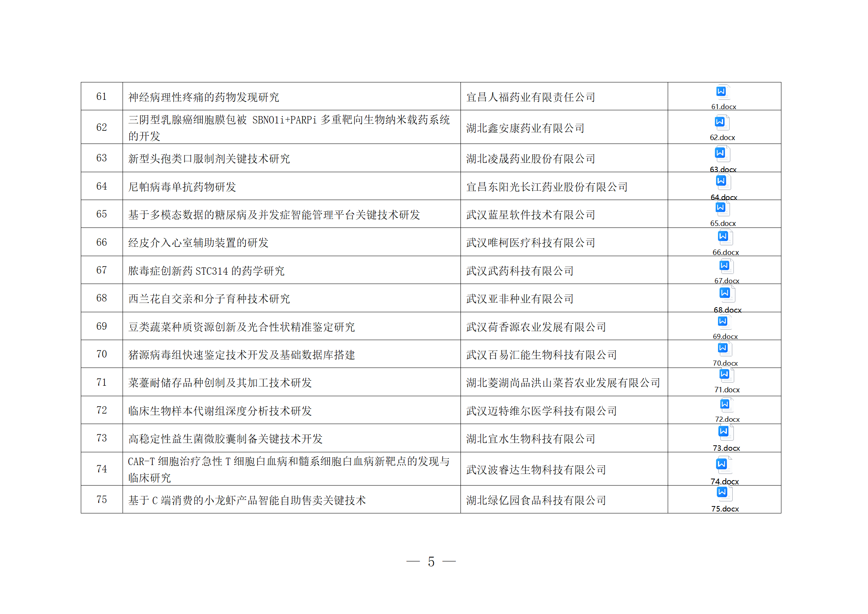Viewport: 868px width, 614px height.
Task: Select project title 神经病理性疼痛的药物发现研究
Action: (x=203, y=97)
